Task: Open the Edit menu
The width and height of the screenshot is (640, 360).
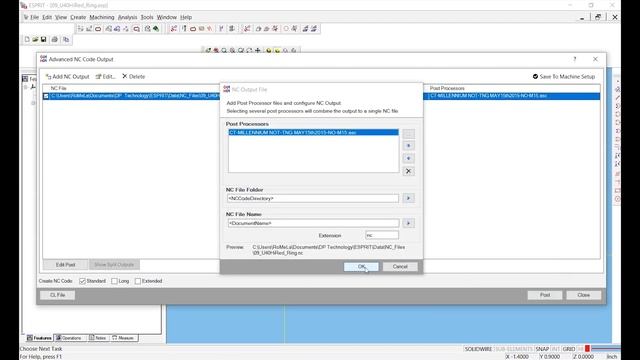Action: (47, 17)
